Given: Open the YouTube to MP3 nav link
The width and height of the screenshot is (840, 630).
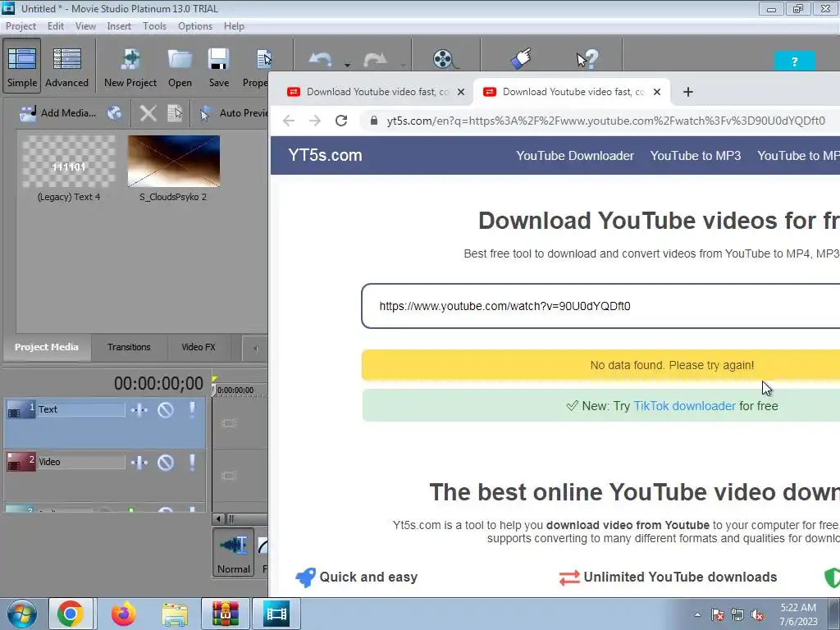Looking at the screenshot, I should [696, 156].
